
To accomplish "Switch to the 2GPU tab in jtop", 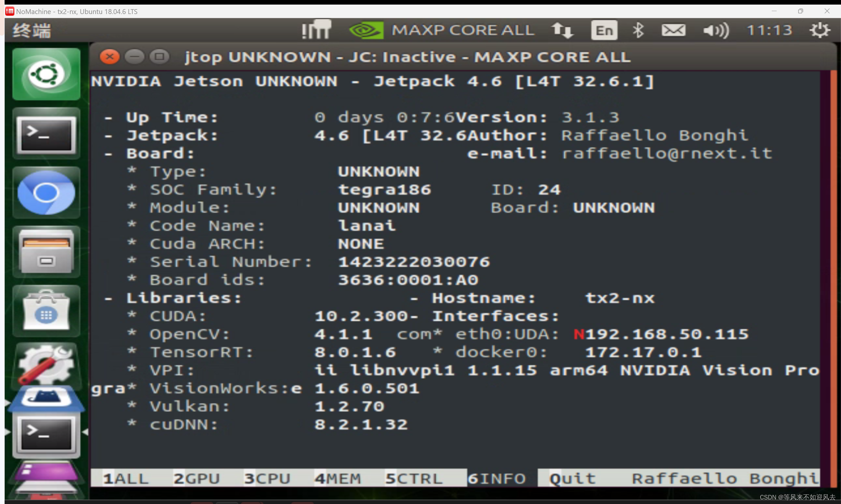I will point(196,479).
